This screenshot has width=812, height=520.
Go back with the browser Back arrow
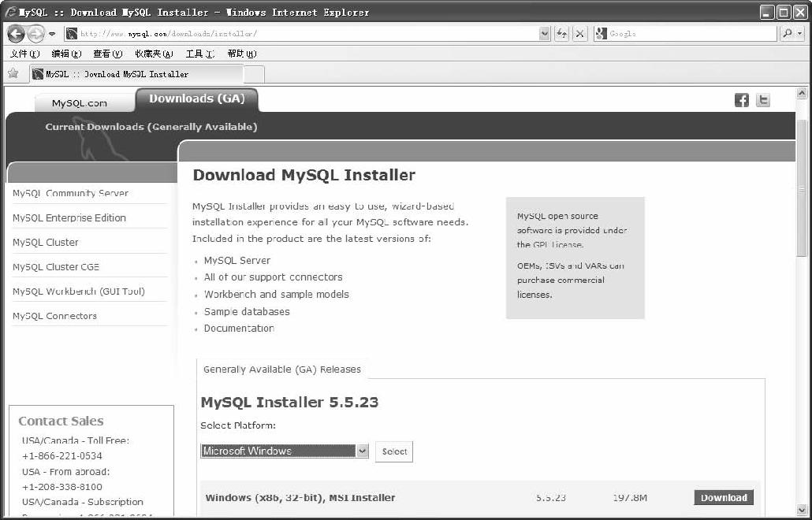tap(16, 34)
